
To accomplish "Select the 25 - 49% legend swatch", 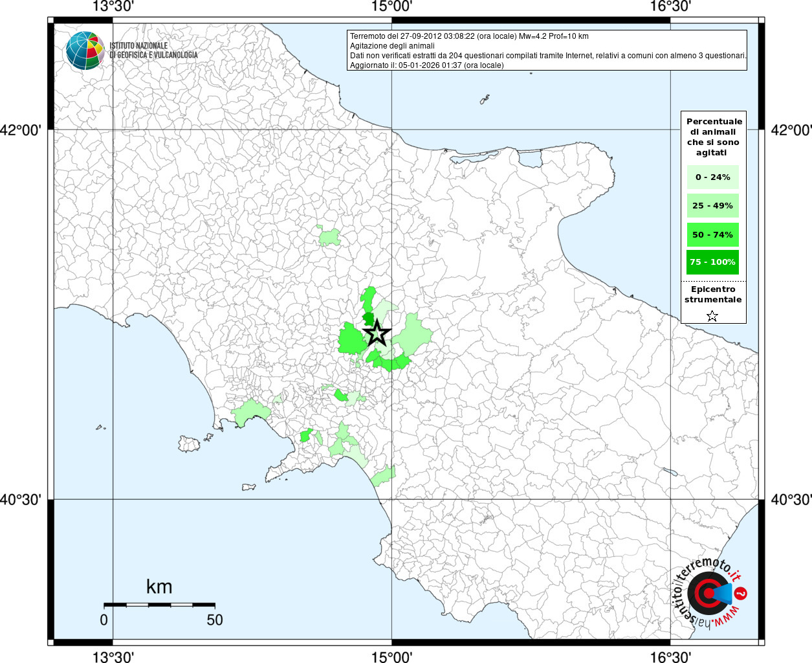I will (712, 206).
